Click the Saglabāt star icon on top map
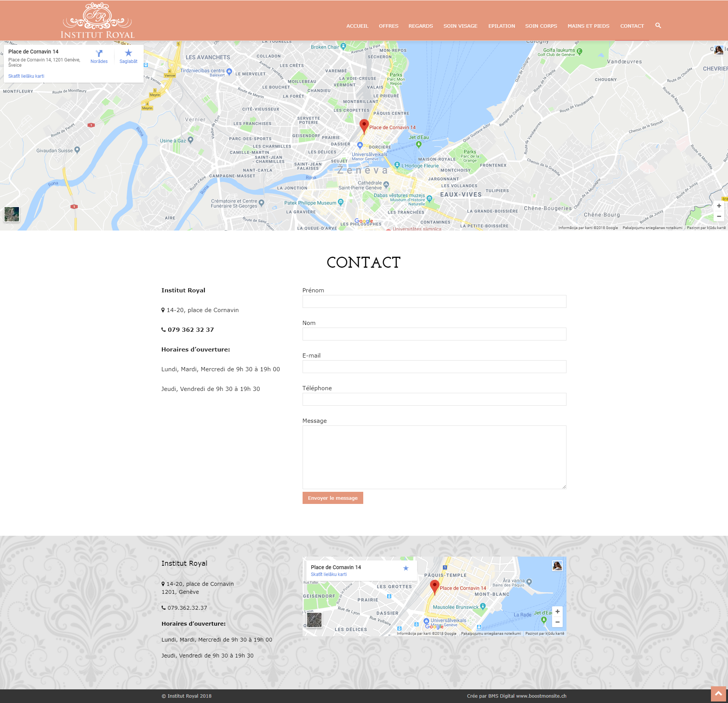 128,53
